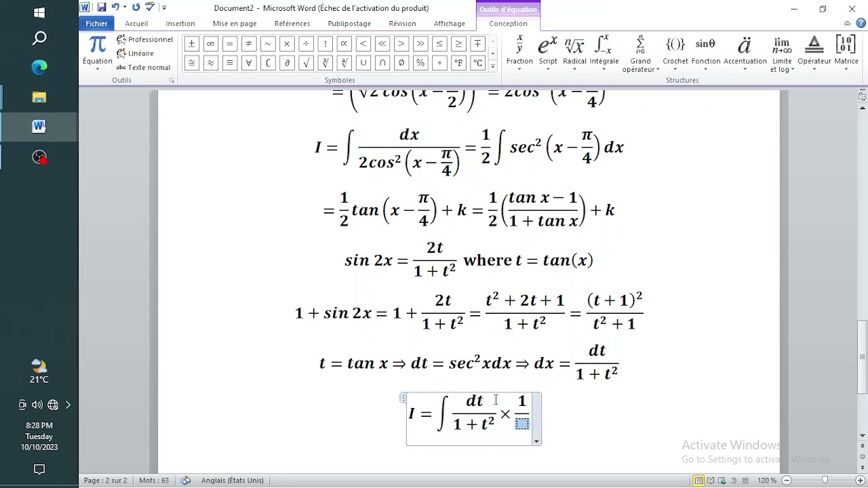This screenshot has width=868, height=488.
Task: Click the word count 'Mots : 63'
Action: 154,481
